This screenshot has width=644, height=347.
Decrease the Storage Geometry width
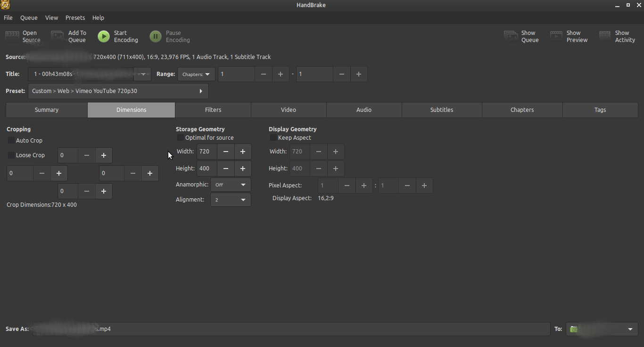(226, 152)
